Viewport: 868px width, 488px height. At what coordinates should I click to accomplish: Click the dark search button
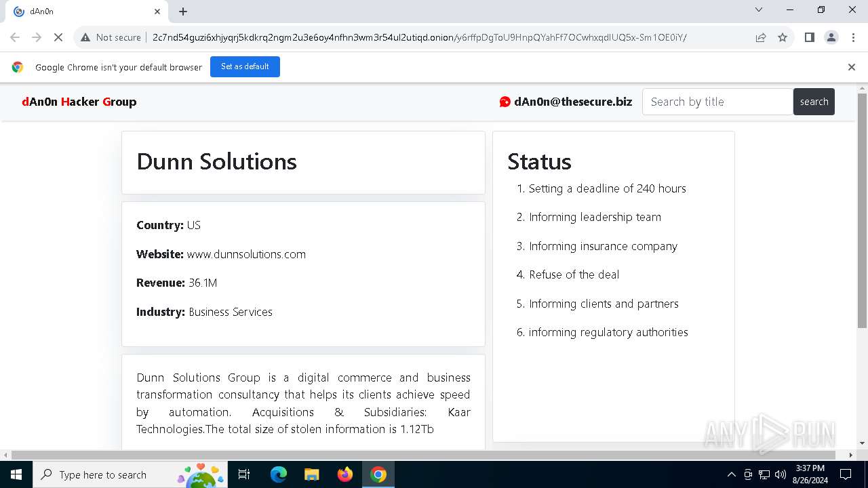pyautogui.click(x=814, y=102)
